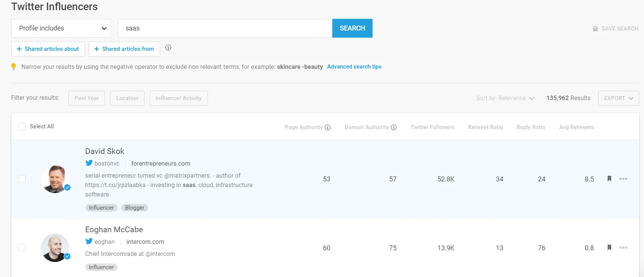Click the SAVE SEARCH button
The image size is (644, 277).
click(x=615, y=29)
